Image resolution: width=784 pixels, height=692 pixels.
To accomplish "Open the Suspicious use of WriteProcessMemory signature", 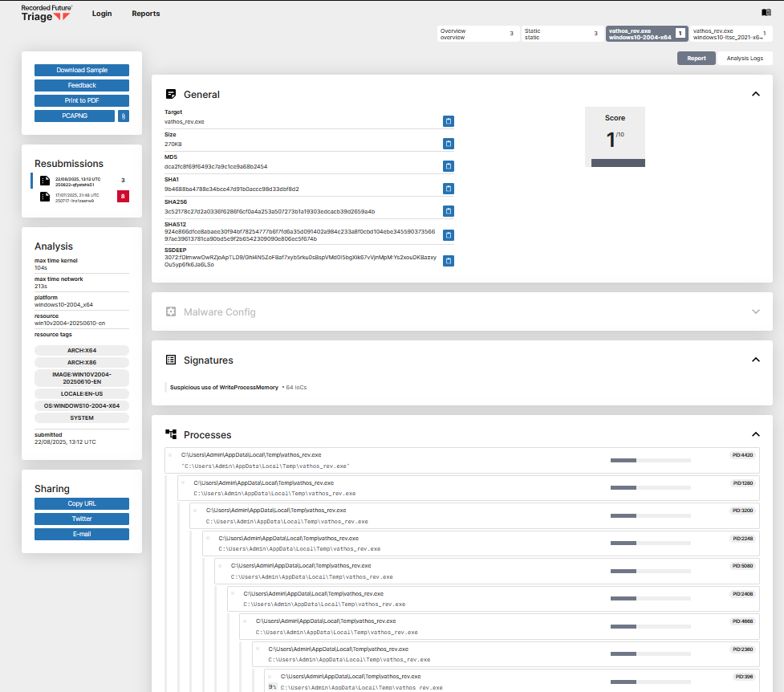I will point(224,387).
